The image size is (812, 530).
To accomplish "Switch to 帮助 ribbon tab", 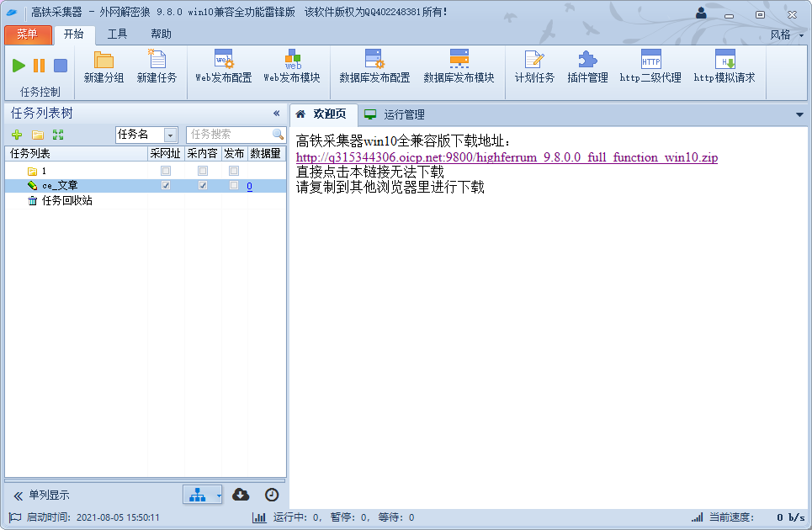I will pos(161,34).
